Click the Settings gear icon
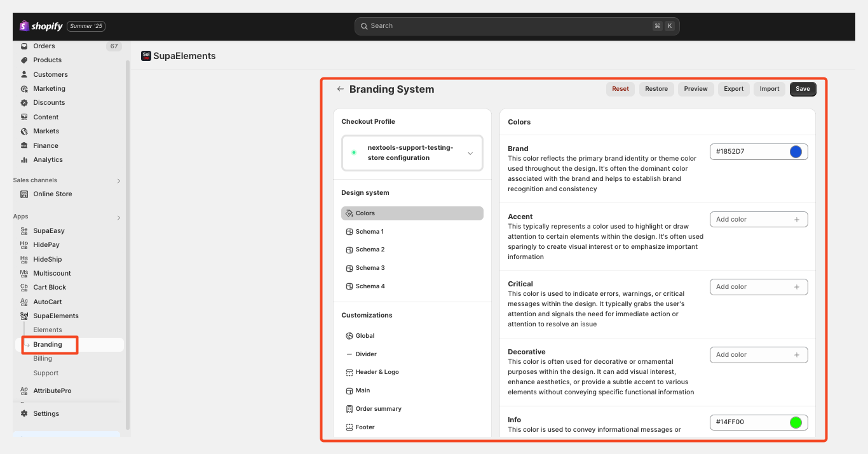This screenshot has width=868, height=454. point(24,413)
